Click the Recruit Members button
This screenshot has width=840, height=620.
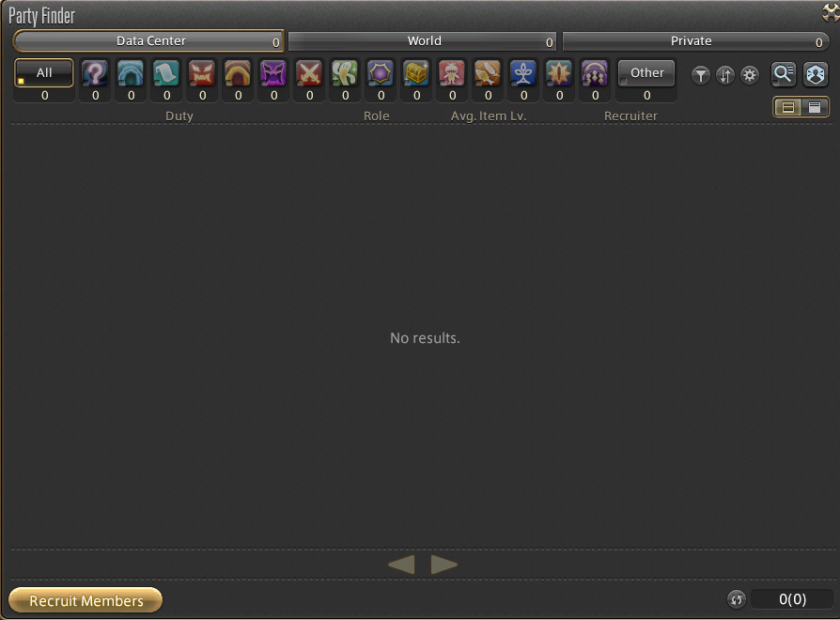click(86, 600)
